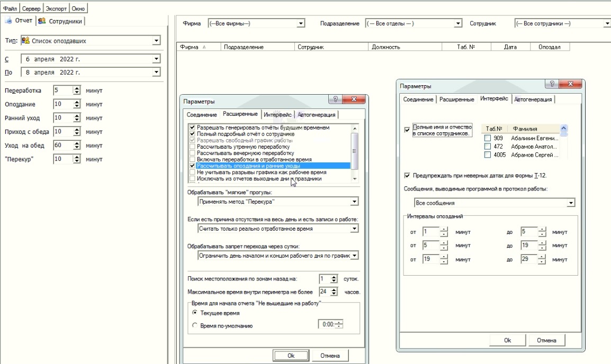Open Интерфейс tab in left Параметры dialog
The width and height of the screenshot is (611, 364).
(x=277, y=115)
